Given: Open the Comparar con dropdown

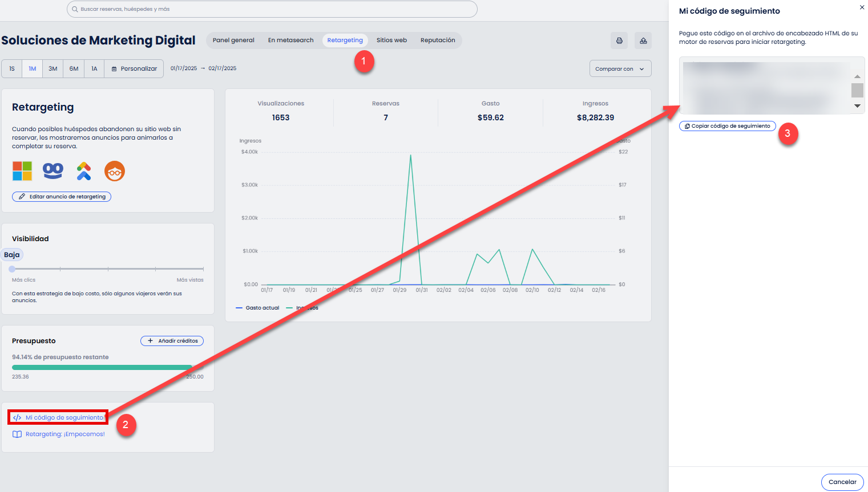Looking at the screenshot, I should click(x=620, y=68).
